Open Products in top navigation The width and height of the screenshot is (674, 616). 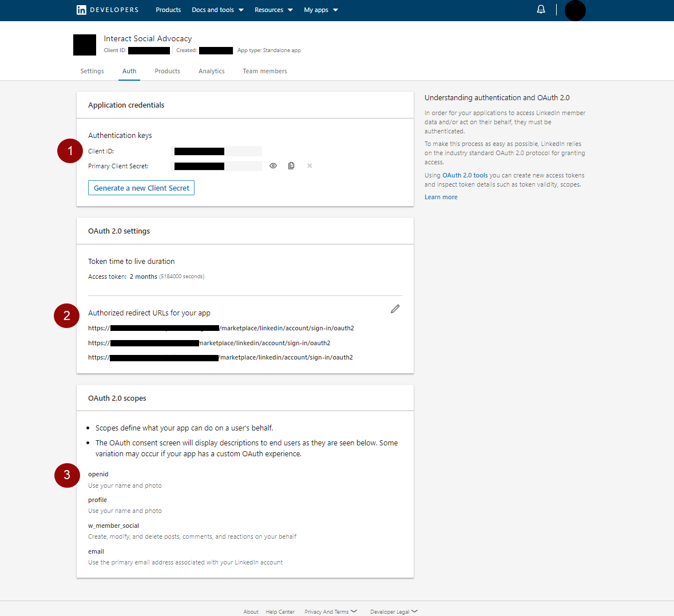(x=168, y=10)
